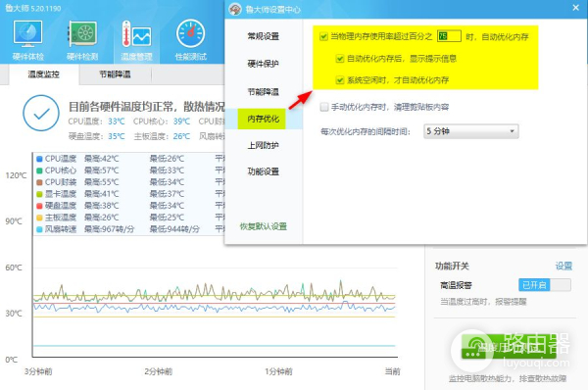
Task: Click CPU核心 39℃ value
Action: coord(181,122)
